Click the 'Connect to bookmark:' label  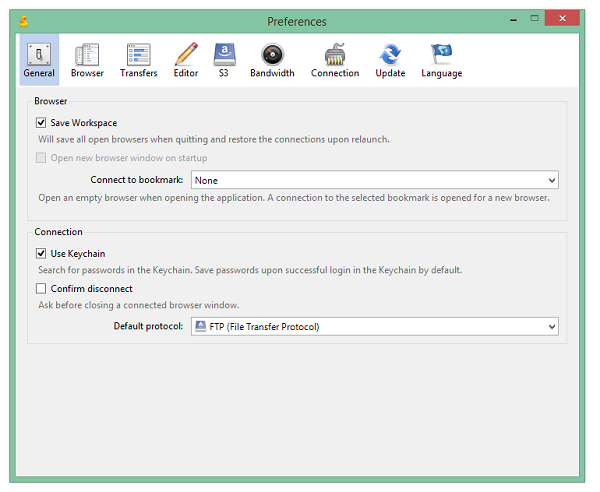[x=137, y=180]
